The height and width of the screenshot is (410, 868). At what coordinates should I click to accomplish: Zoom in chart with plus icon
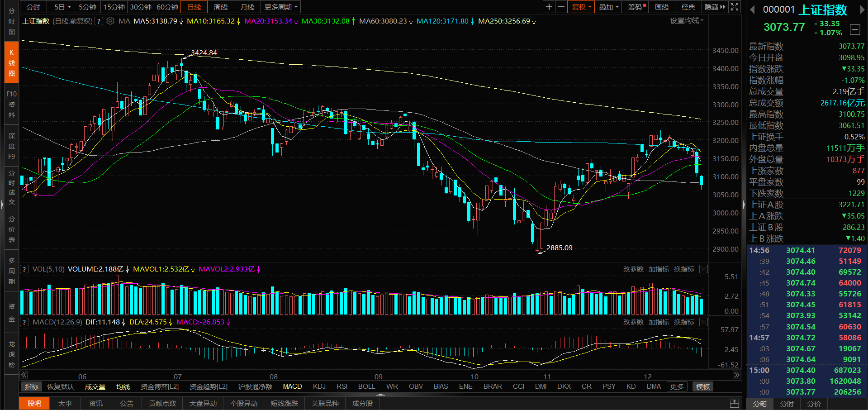pos(549,7)
